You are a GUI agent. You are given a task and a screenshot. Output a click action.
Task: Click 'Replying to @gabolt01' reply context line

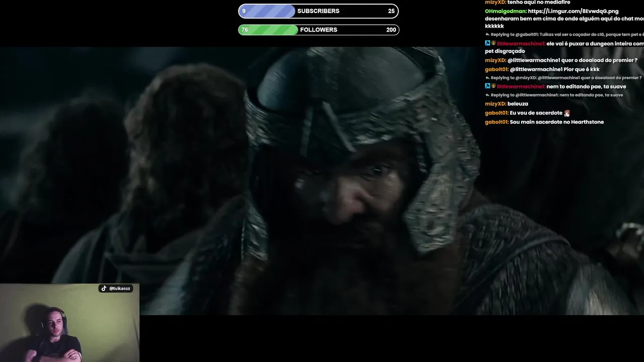pyautogui.click(x=564, y=35)
